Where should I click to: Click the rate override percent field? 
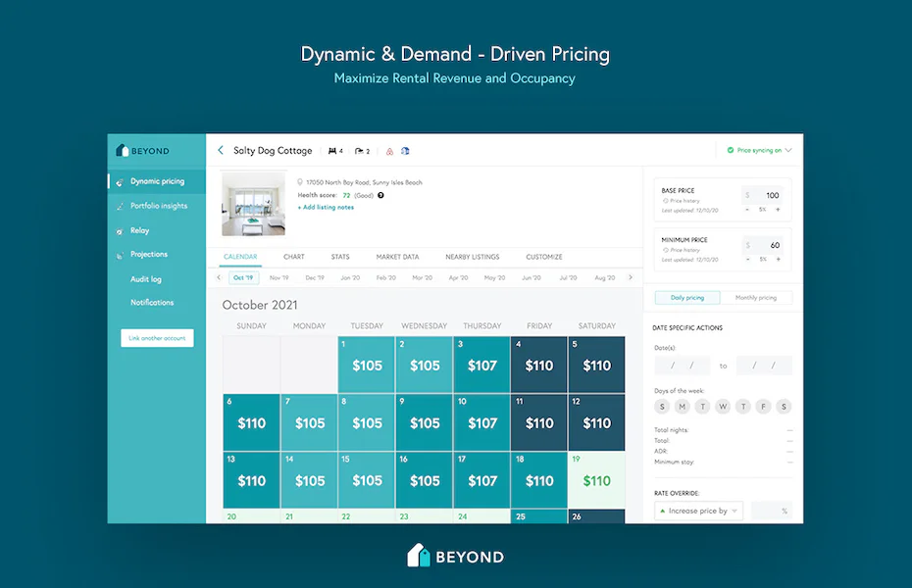point(772,512)
